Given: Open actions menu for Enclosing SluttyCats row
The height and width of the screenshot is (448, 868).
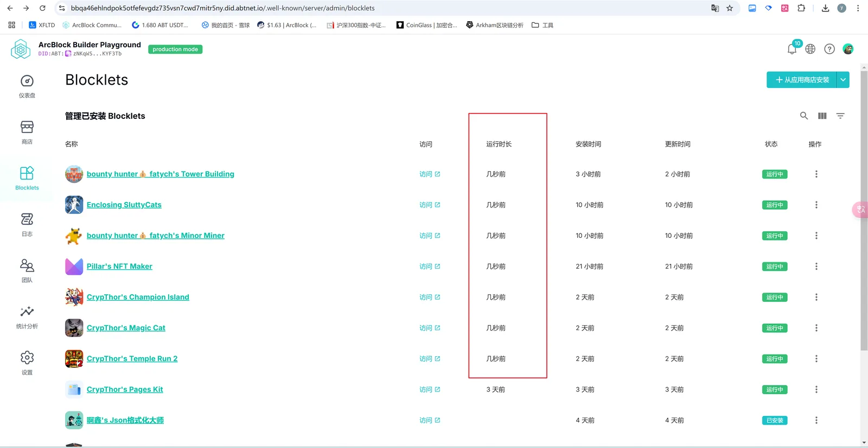Looking at the screenshot, I should 816,205.
